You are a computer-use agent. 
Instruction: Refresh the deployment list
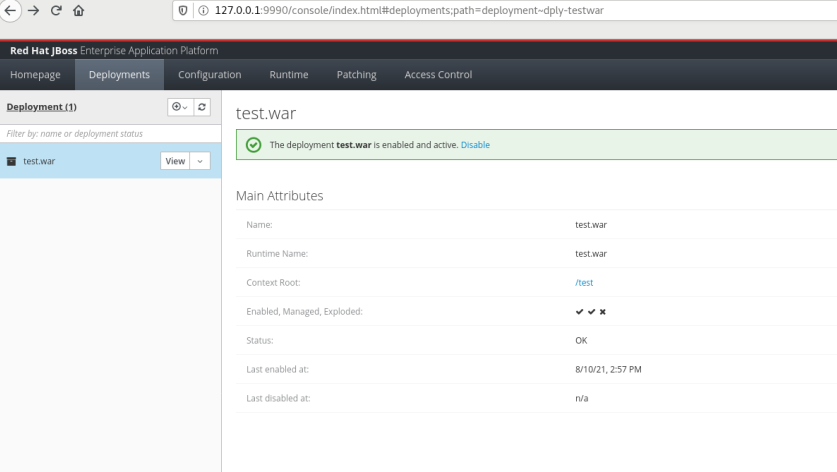[202, 107]
